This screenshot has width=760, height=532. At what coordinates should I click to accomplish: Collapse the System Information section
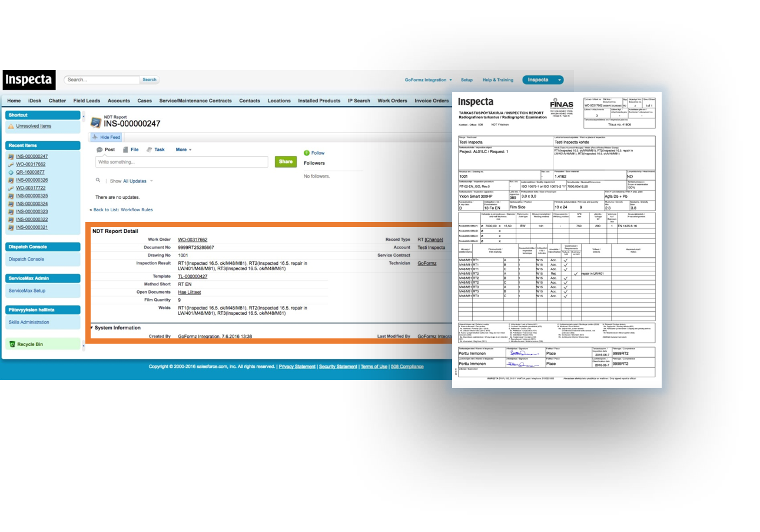(x=92, y=327)
